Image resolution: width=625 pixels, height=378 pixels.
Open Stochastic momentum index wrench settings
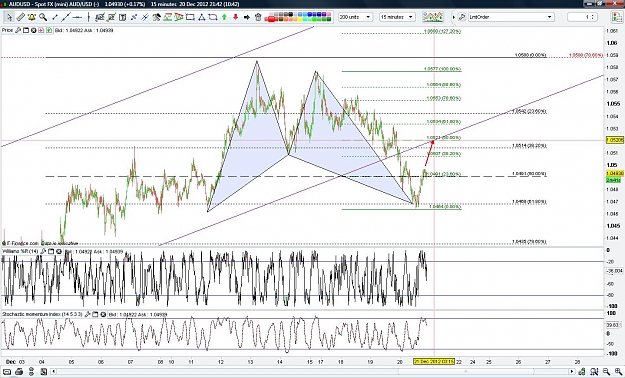(87, 314)
